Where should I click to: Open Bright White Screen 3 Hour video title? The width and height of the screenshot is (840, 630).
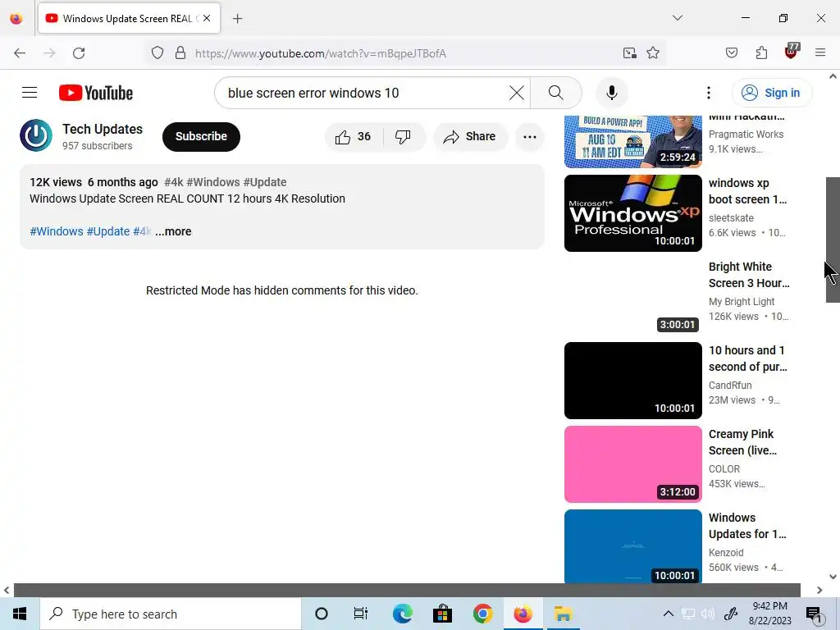pyautogui.click(x=749, y=275)
